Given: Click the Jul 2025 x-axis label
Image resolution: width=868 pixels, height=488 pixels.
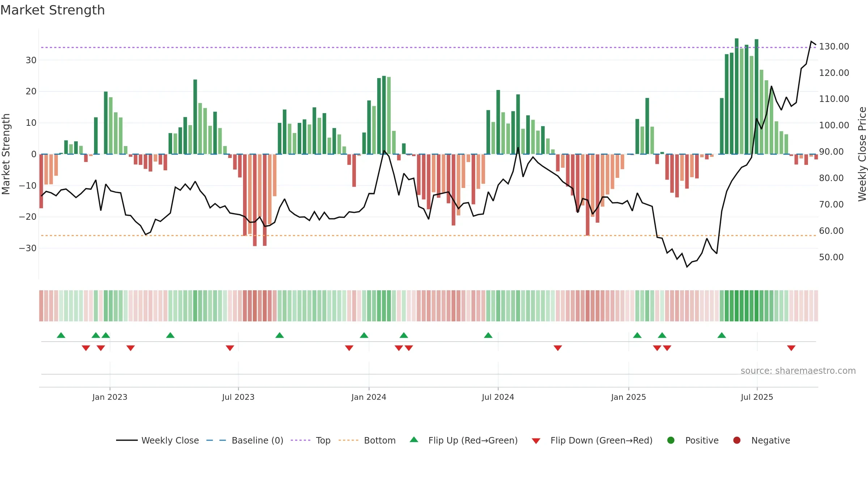Looking at the screenshot, I should (x=757, y=397).
